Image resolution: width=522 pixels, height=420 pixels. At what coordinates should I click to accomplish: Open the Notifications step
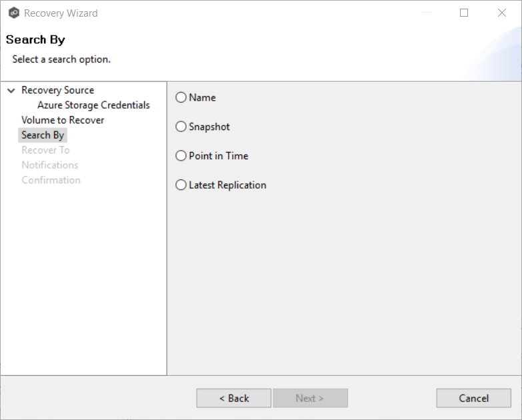tap(49, 165)
